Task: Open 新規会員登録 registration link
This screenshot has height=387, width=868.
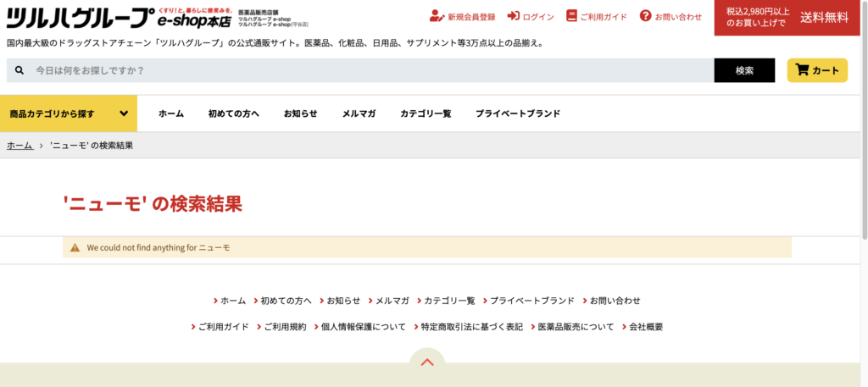Action: tap(471, 17)
